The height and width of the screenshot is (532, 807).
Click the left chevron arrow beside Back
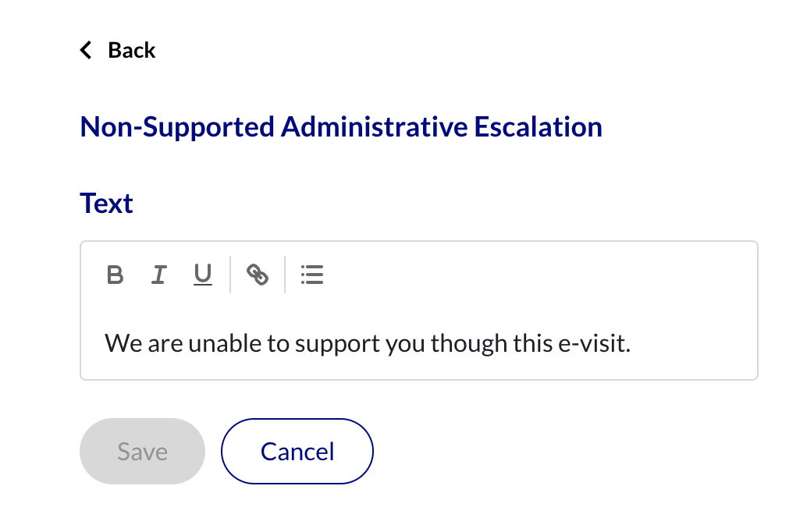(x=86, y=51)
